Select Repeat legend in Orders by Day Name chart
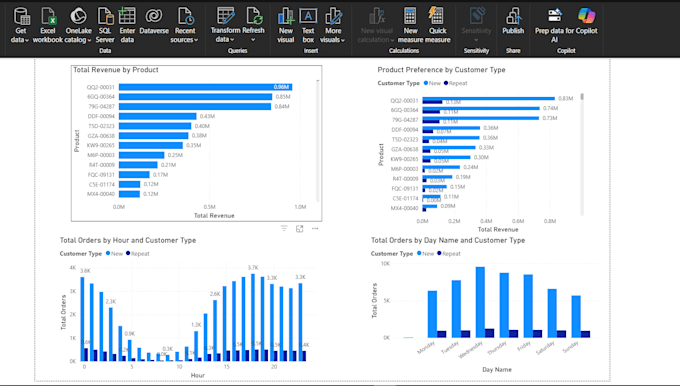 [x=449, y=254]
